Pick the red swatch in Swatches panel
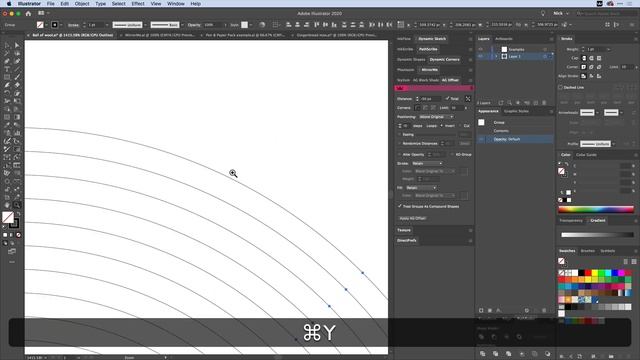640x360 pixels. pyautogui.click(x=588, y=273)
